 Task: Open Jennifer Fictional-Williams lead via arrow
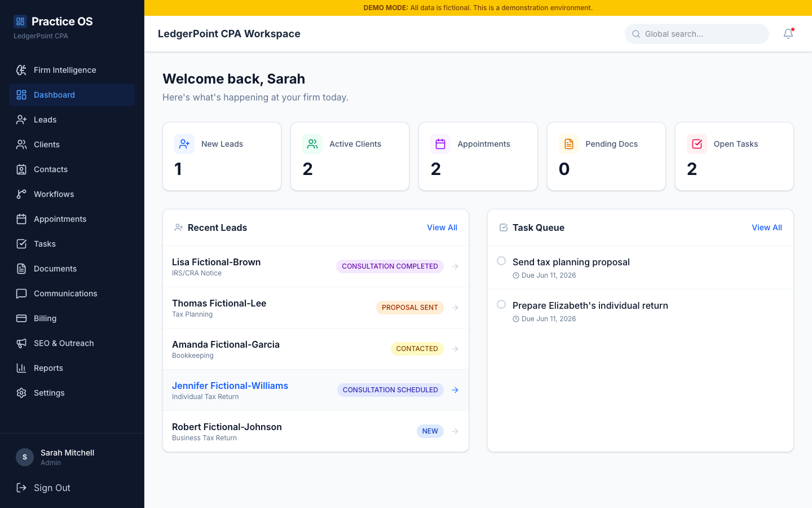(x=455, y=390)
